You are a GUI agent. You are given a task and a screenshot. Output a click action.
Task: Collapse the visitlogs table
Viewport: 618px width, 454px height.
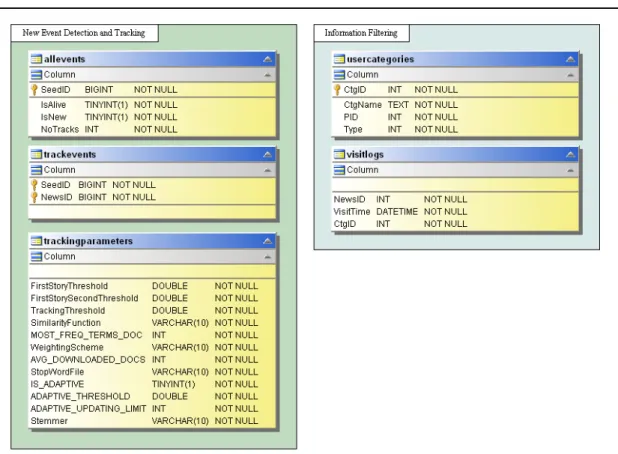[570, 154]
